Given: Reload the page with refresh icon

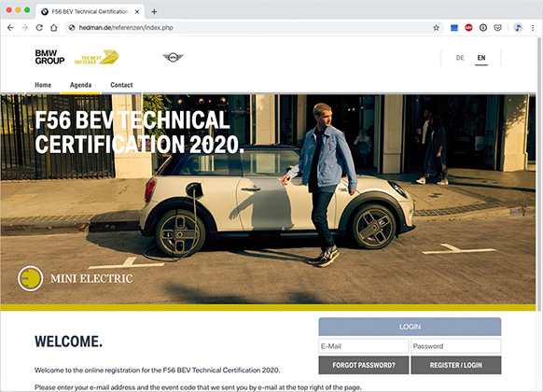Looking at the screenshot, I should pyautogui.click(x=39, y=28).
